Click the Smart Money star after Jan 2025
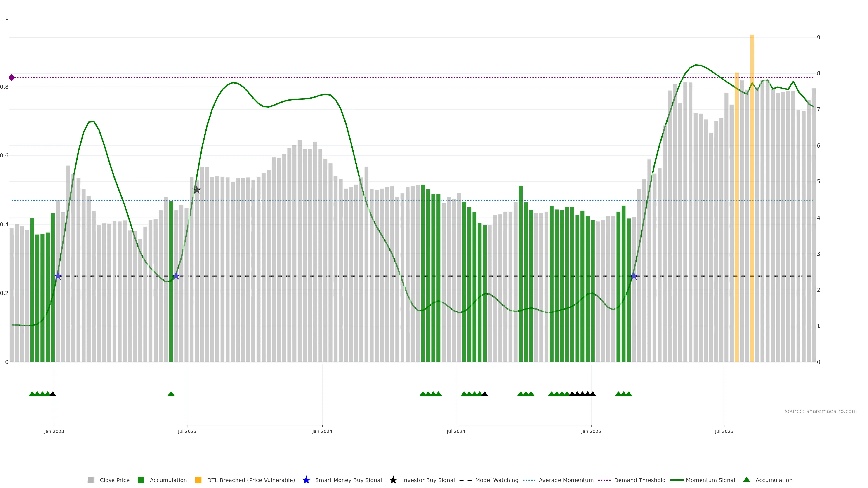 634,276
